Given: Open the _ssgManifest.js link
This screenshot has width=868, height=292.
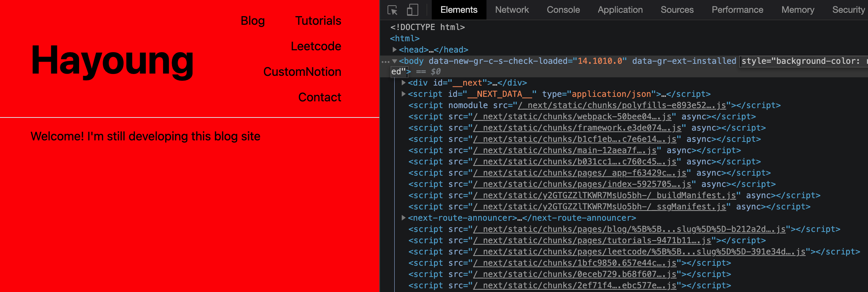Looking at the screenshot, I should pos(600,207).
